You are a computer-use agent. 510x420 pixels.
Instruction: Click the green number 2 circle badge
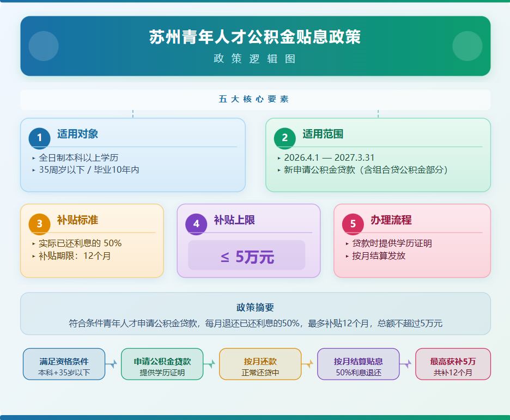[284, 138]
